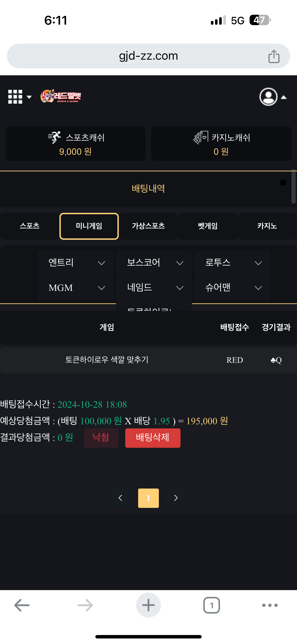297x644 pixels.
Task: Open the grid menu icon
Action: coord(15,97)
